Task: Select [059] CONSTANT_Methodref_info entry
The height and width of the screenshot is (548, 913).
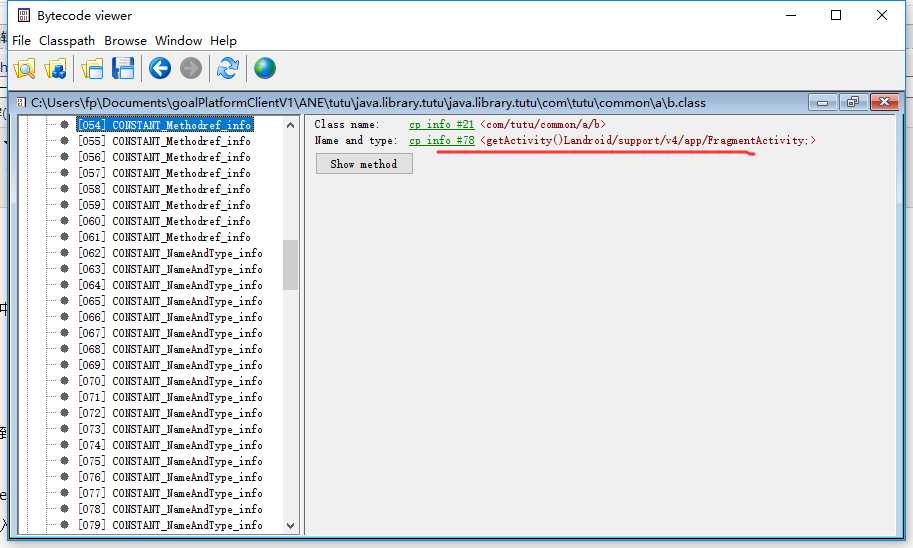Action: [x=165, y=205]
